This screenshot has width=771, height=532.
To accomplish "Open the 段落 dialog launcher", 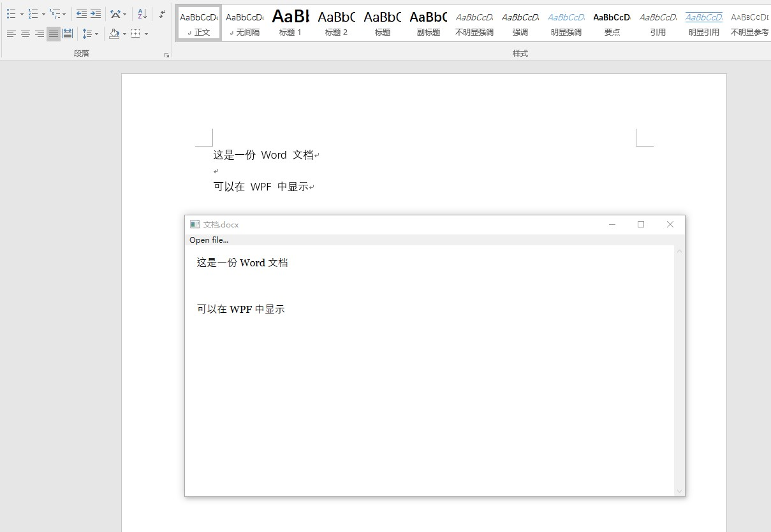I will coord(167,55).
